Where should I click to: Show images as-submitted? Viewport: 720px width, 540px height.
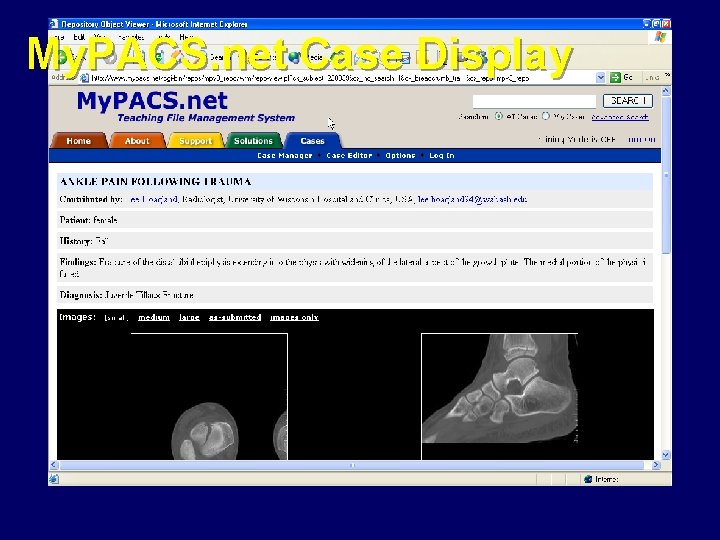pos(235,317)
